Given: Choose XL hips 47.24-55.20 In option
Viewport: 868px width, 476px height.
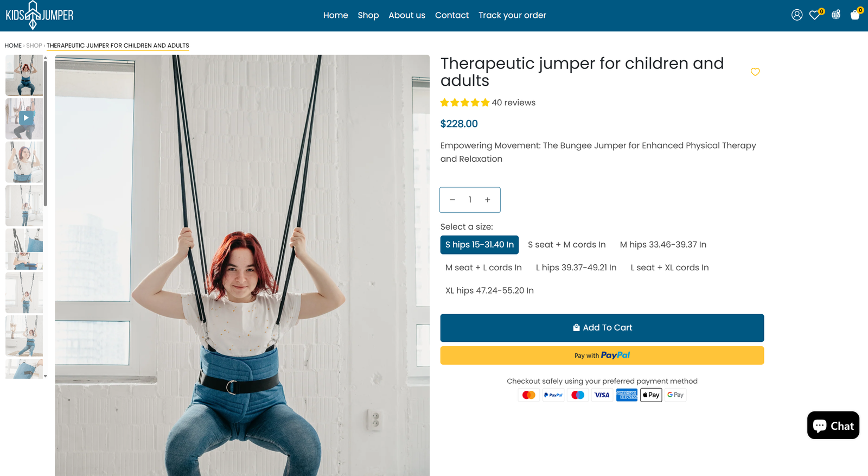Looking at the screenshot, I should 489,290.
